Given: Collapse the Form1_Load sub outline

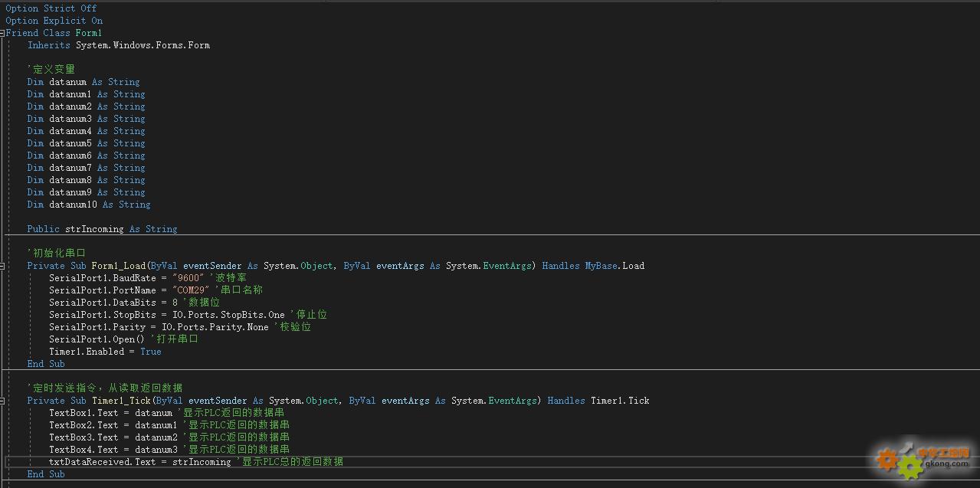Looking at the screenshot, I should tap(3, 266).
